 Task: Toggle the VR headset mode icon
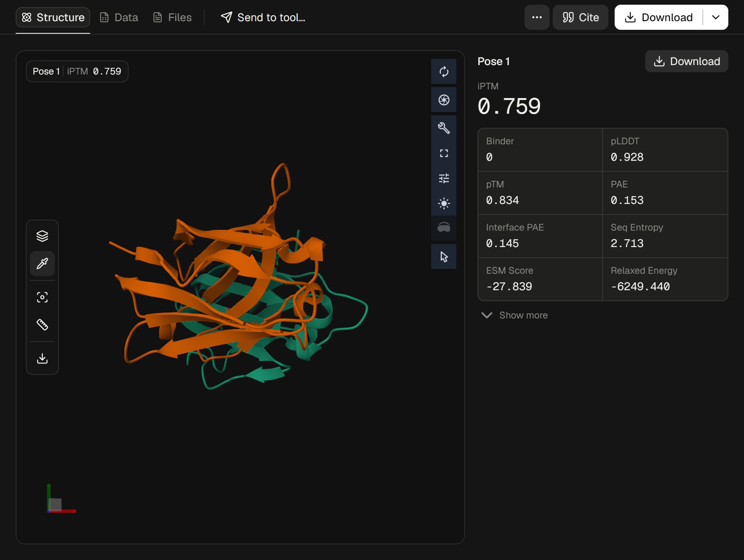tap(444, 228)
